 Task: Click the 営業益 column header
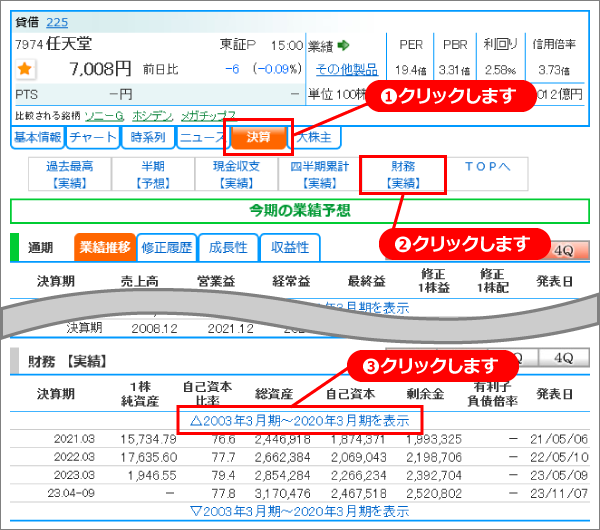coord(216,281)
